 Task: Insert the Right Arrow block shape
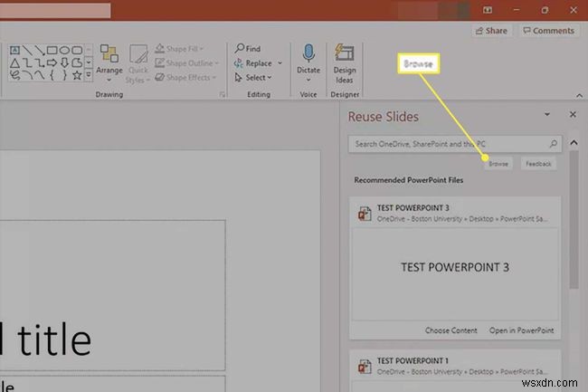click(x=52, y=62)
